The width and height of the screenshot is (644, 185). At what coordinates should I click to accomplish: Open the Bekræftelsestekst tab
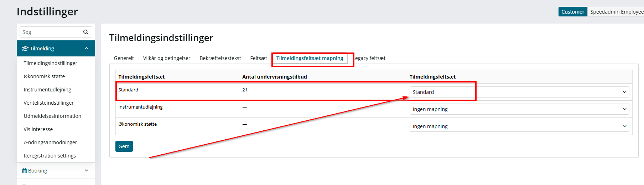click(x=220, y=58)
